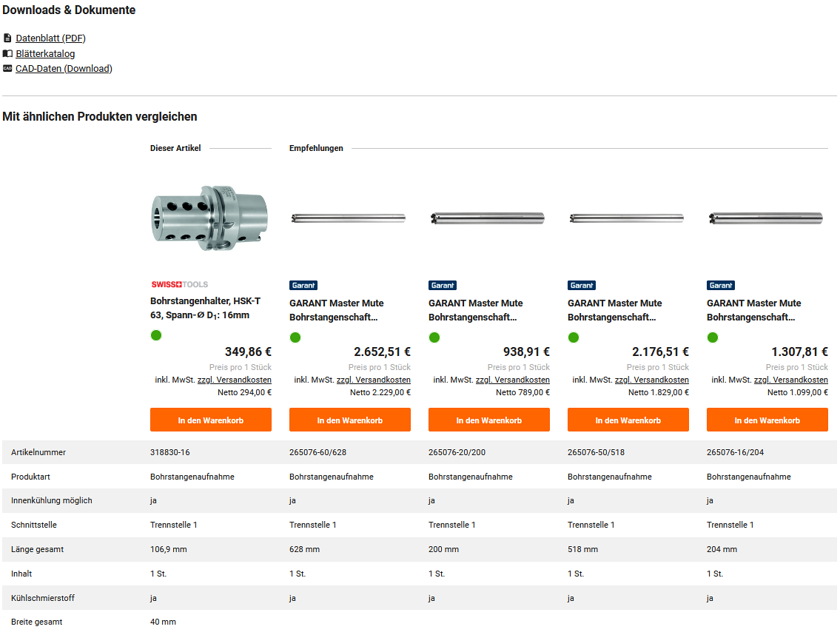This screenshot has height=635, width=840.
Task: Click the Mit ähnlichen Produkten vergleichen heading
Action: pyautogui.click(x=100, y=117)
